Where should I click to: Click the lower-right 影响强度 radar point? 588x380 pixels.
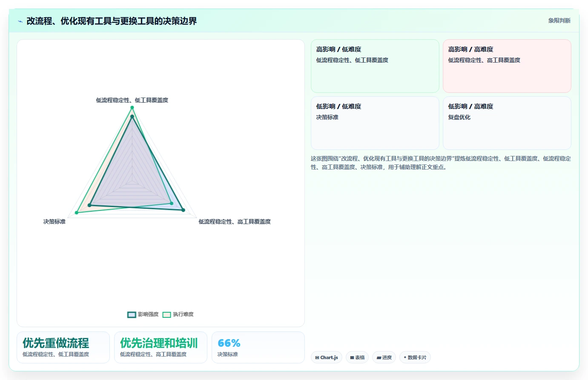pyautogui.click(x=183, y=210)
